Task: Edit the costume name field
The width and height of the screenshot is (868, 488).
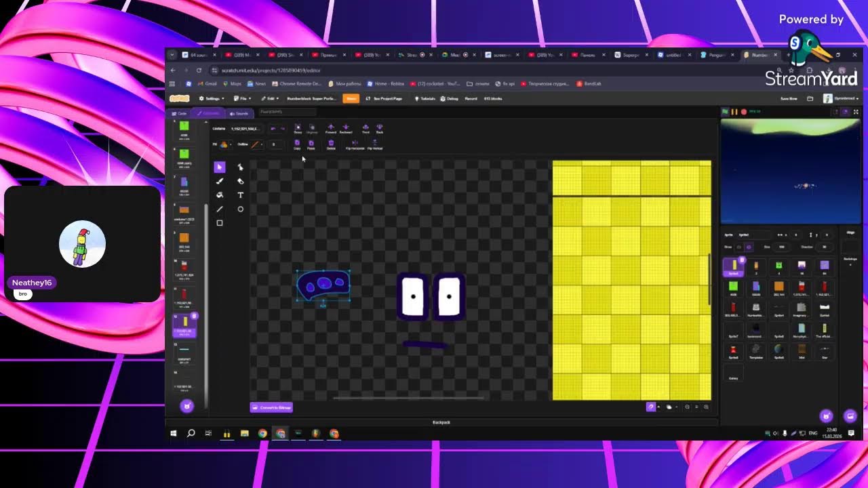Action: (245, 128)
